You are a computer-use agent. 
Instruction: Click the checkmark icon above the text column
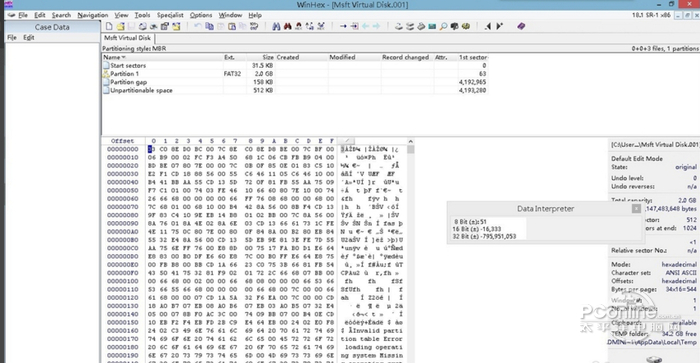click(x=346, y=141)
